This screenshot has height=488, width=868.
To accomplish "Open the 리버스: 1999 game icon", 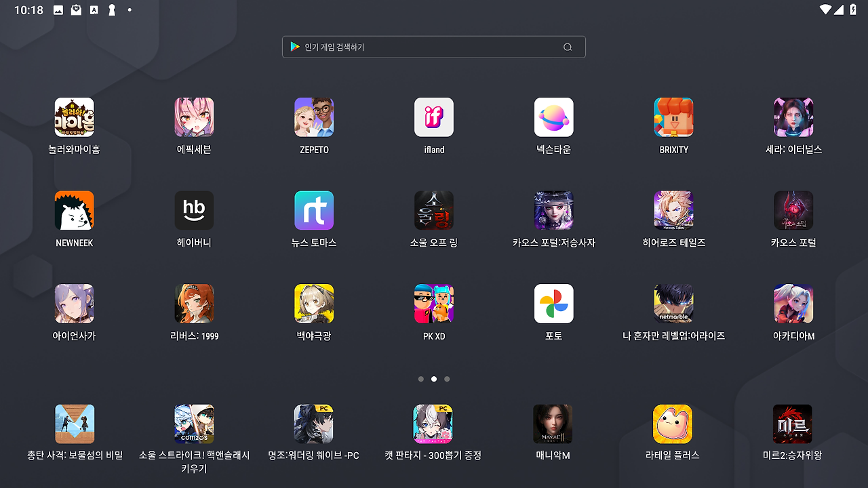I will coord(194,304).
